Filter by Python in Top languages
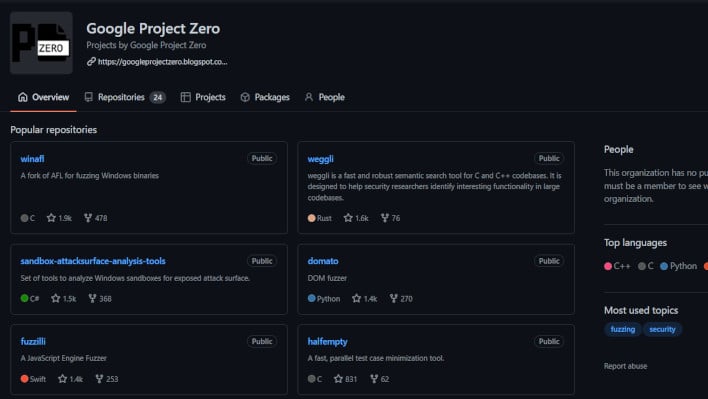Screen dimensions: 708x399 pyautogui.click(x=678, y=266)
